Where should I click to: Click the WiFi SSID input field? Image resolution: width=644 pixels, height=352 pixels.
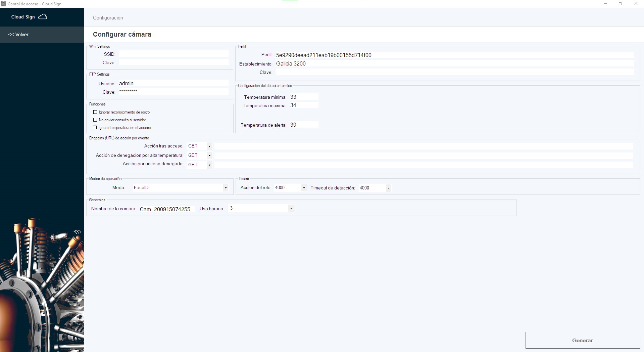pos(174,54)
